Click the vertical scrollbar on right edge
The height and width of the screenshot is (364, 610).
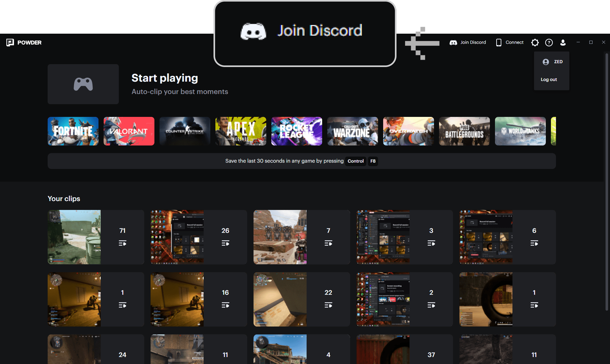pyautogui.click(x=607, y=181)
